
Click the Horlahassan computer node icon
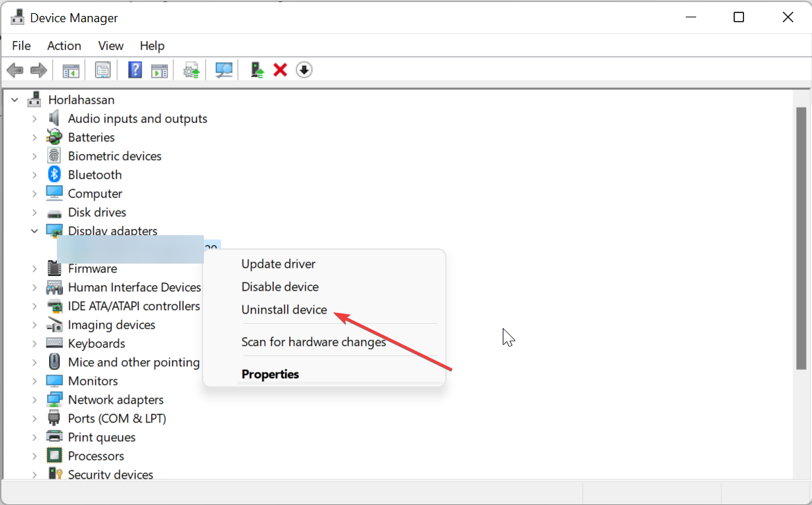click(x=35, y=99)
